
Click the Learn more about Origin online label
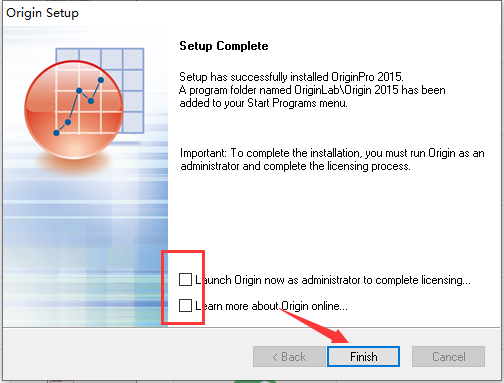pyautogui.click(x=271, y=306)
